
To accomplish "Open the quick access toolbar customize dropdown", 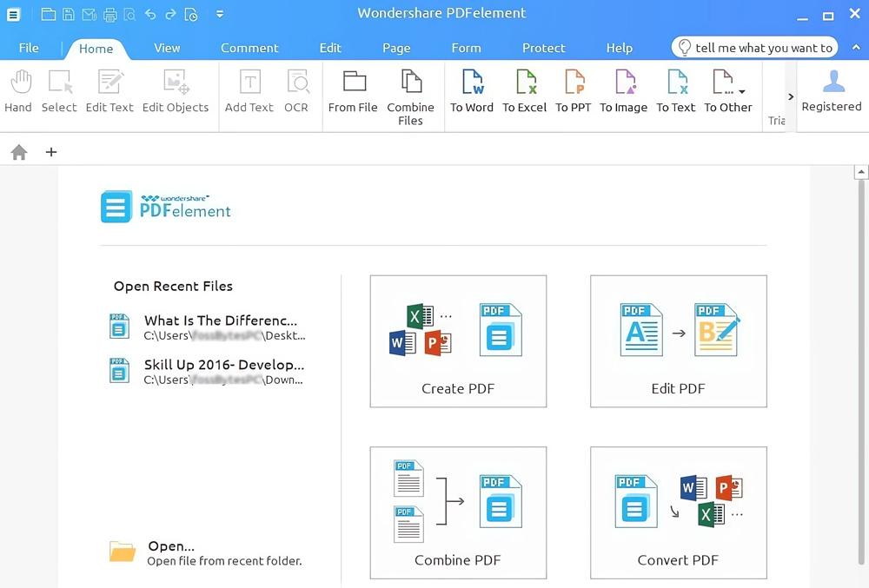I will pos(220,15).
